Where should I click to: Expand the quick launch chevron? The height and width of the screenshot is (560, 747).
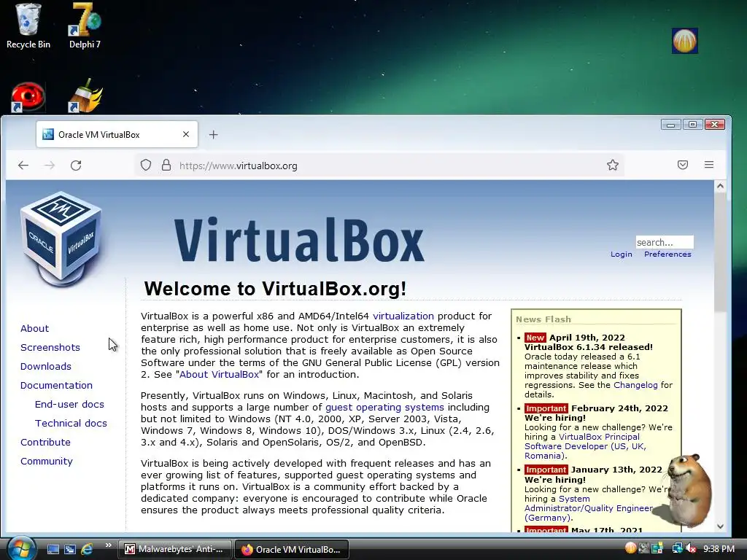[108, 545]
